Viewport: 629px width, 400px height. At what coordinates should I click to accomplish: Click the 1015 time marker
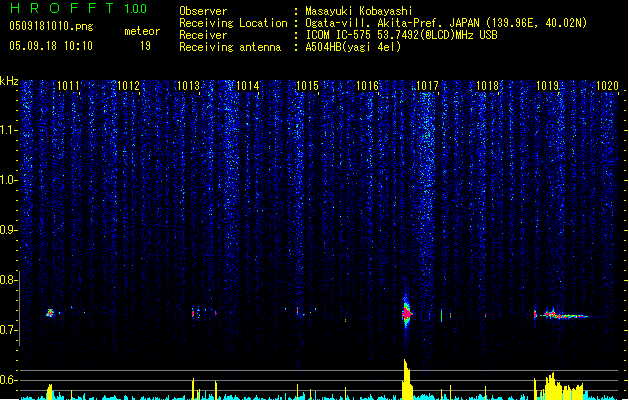[x=308, y=86]
